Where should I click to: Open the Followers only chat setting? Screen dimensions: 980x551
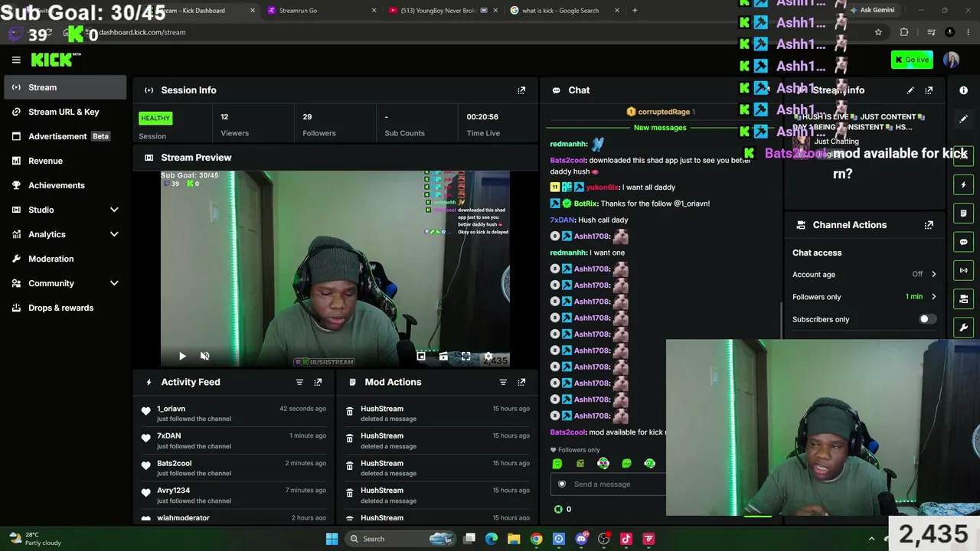click(x=864, y=297)
